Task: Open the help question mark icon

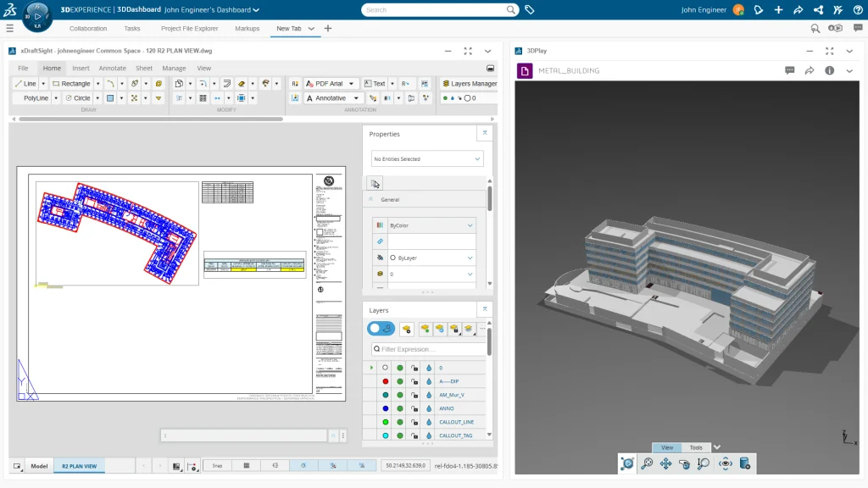Action: 858,10
